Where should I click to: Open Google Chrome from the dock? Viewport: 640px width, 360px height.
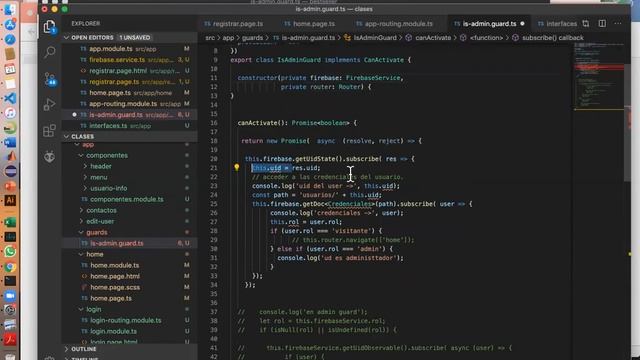(x=10, y=267)
